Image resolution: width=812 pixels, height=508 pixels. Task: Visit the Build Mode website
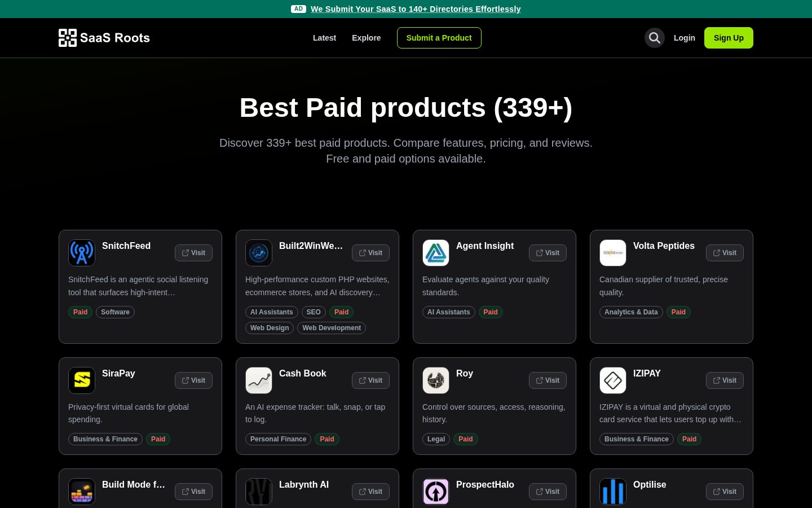[193, 492]
